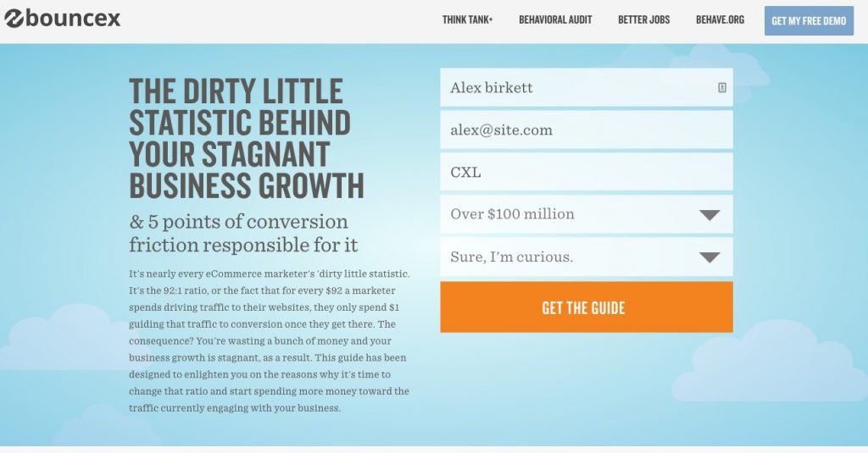Open the Better Jobs nav item

[x=644, y=20]
